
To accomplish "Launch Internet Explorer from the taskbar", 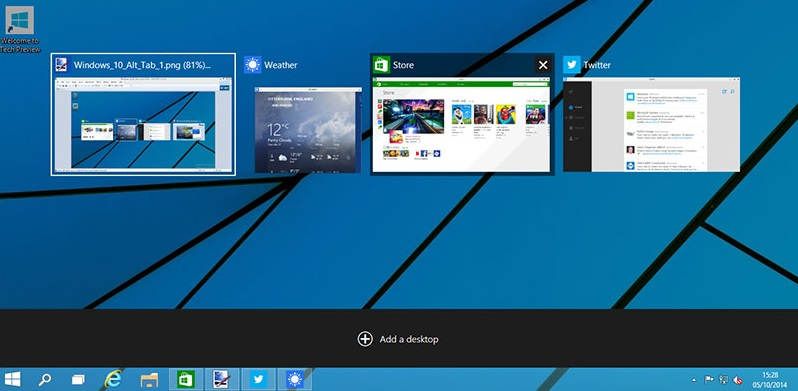I will [112, 379].
